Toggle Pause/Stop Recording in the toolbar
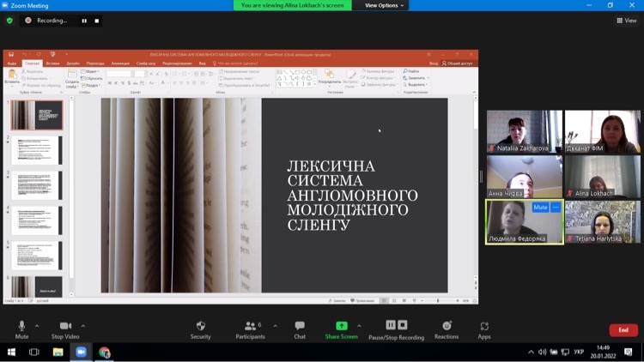 coord(396,329)
